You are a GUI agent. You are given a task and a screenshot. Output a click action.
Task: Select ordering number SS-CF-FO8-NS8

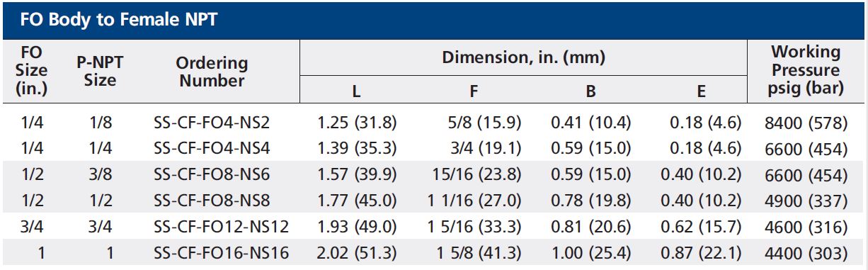click(212, 201)
